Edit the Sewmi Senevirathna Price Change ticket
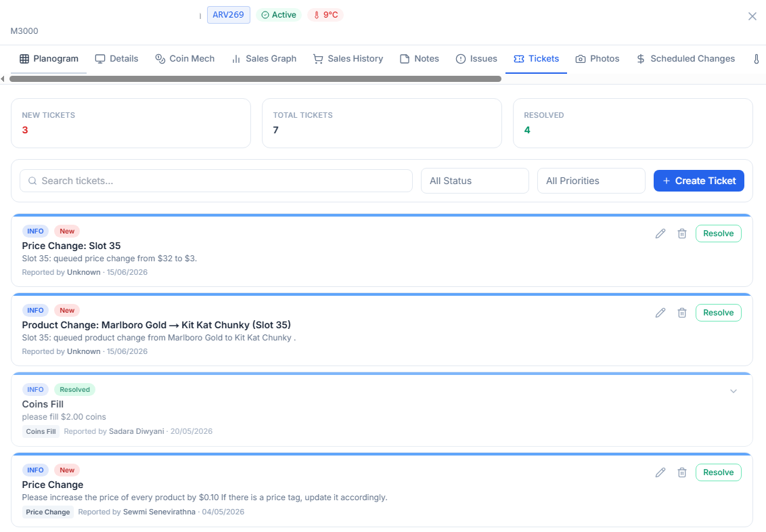Viewport: 766px width, 532px height. [x=660, y=472]
